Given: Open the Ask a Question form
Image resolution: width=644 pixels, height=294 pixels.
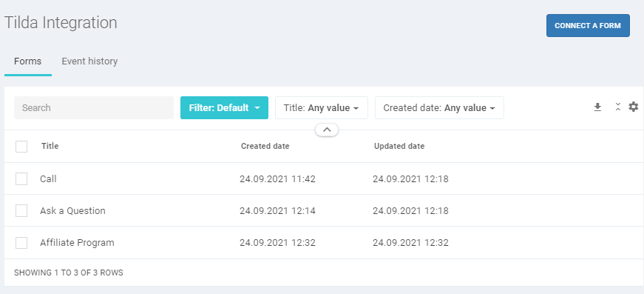Looking at the screenshot, I should (72, 210).
